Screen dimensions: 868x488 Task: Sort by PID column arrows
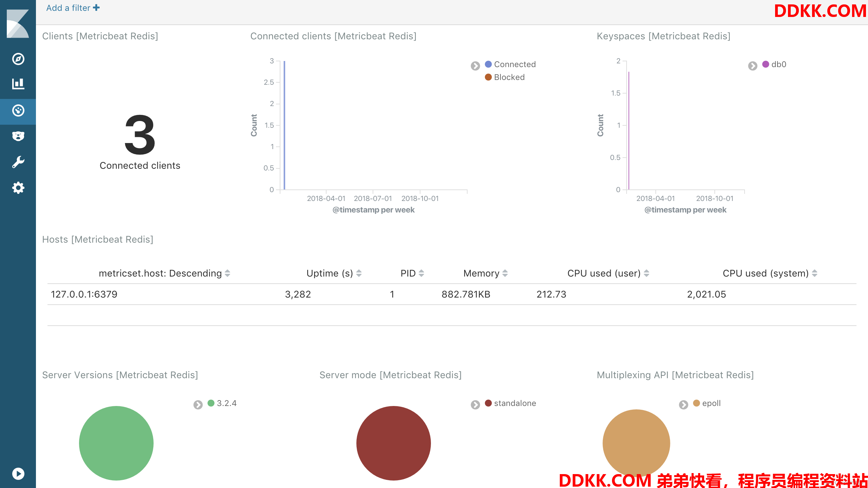[421, 273]
